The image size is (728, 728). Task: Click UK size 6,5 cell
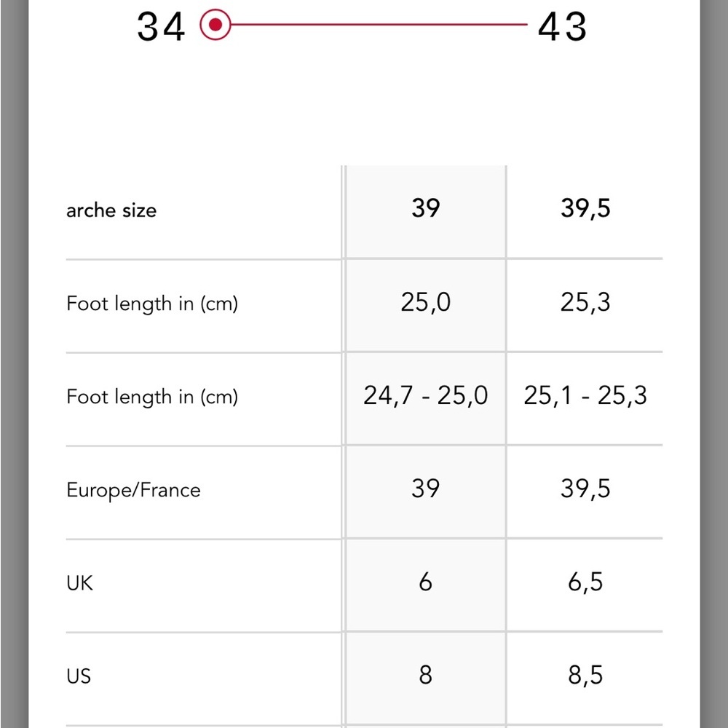pyautogui.click(x=585, y=582)
